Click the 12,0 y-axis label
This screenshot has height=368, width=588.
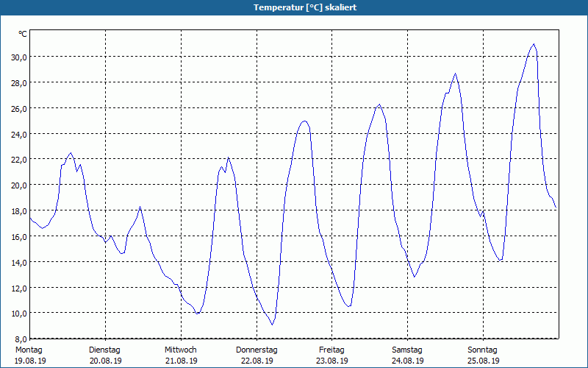[19, 288]
